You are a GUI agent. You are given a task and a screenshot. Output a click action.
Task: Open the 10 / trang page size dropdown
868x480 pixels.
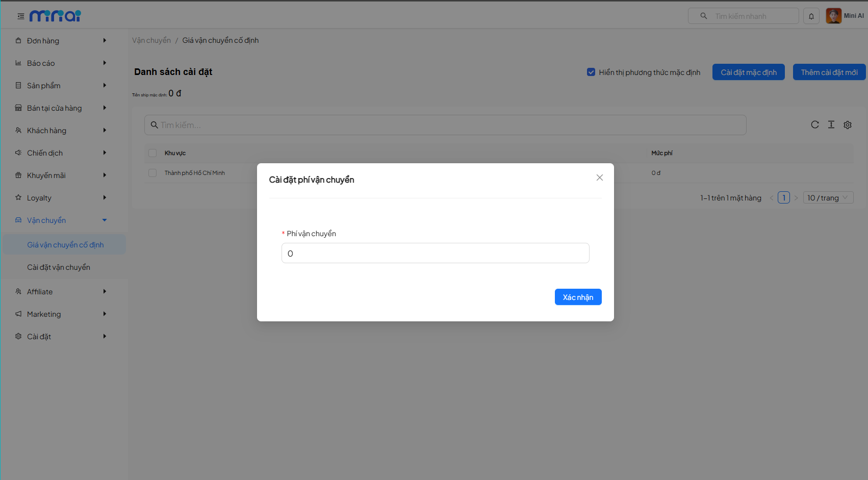[x=828, y=198]
